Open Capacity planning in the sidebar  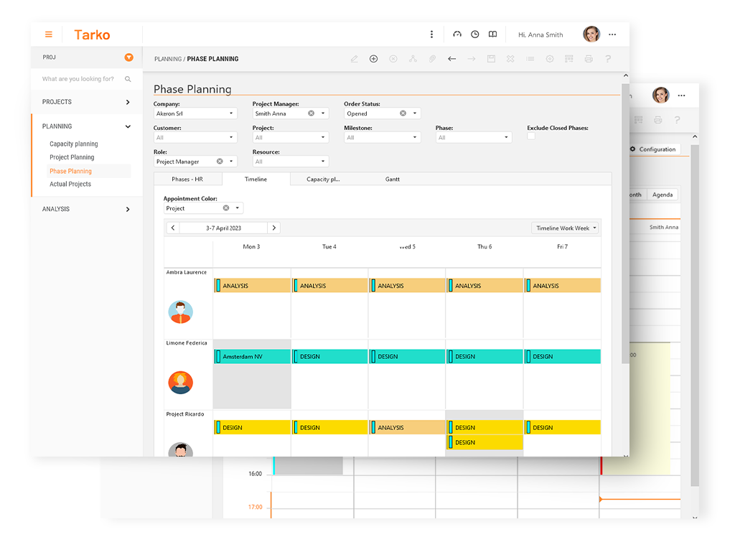[x=73, y=144]
